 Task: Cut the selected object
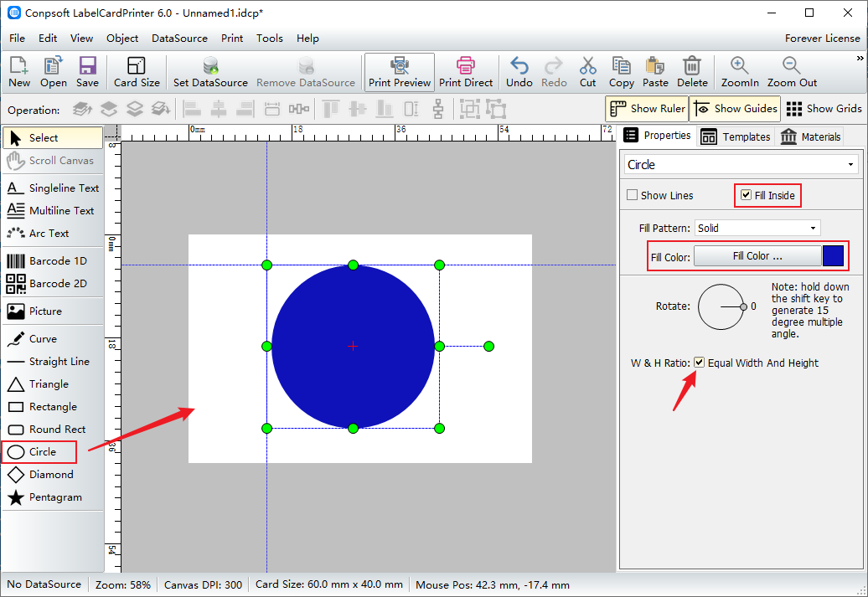tap(587, 72)
